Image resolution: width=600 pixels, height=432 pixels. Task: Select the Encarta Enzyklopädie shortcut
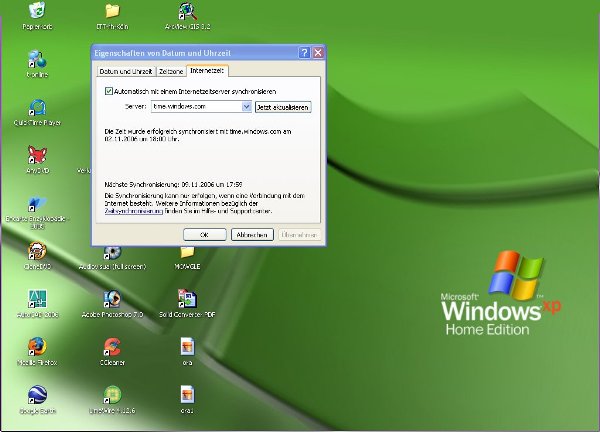pos(37,204)
